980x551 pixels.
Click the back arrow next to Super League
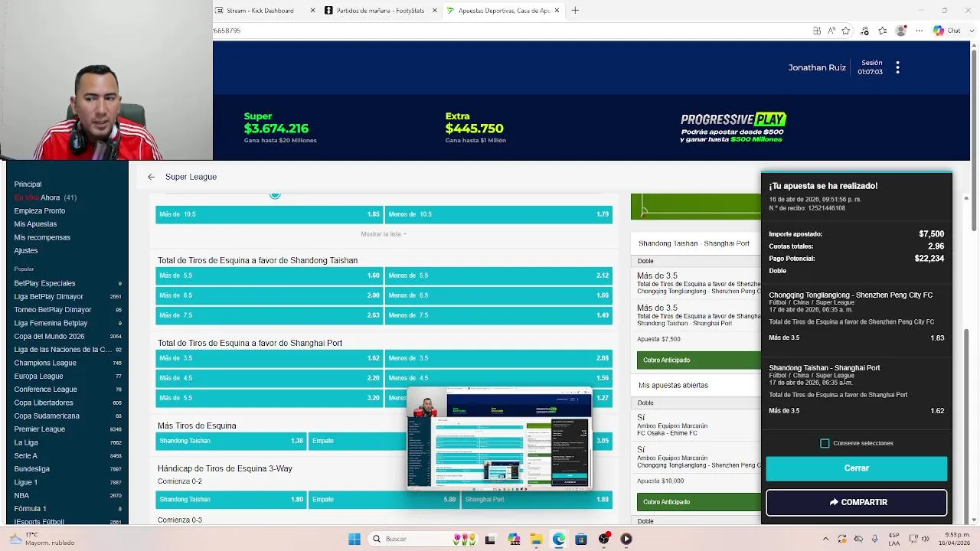tap(151, 177)
